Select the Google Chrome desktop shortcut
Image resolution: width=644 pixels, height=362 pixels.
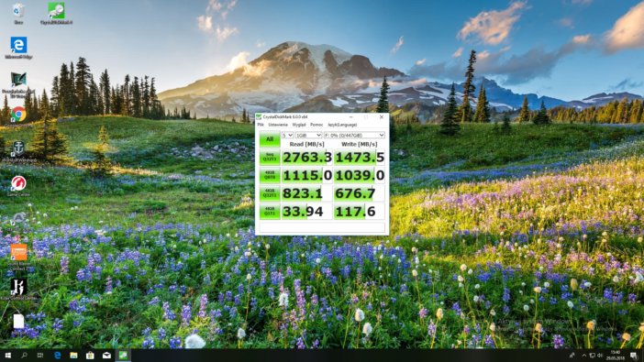click(x=18, y=115)
